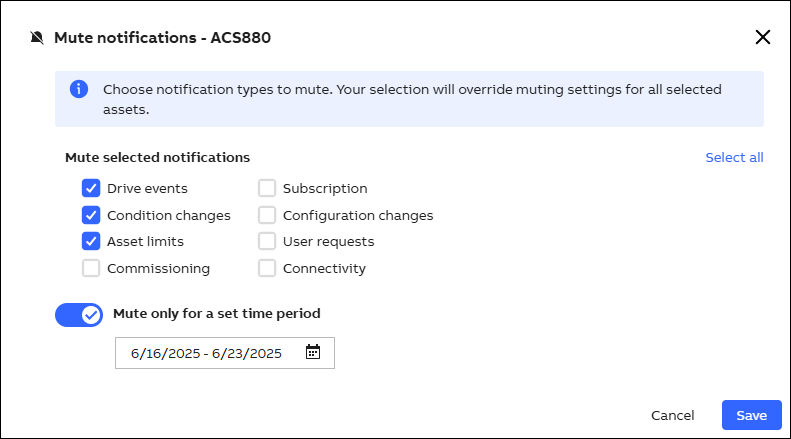The image size is (791, 439).
Task: Uncheck the Drive events checkbox
Action: click(91, 188)
